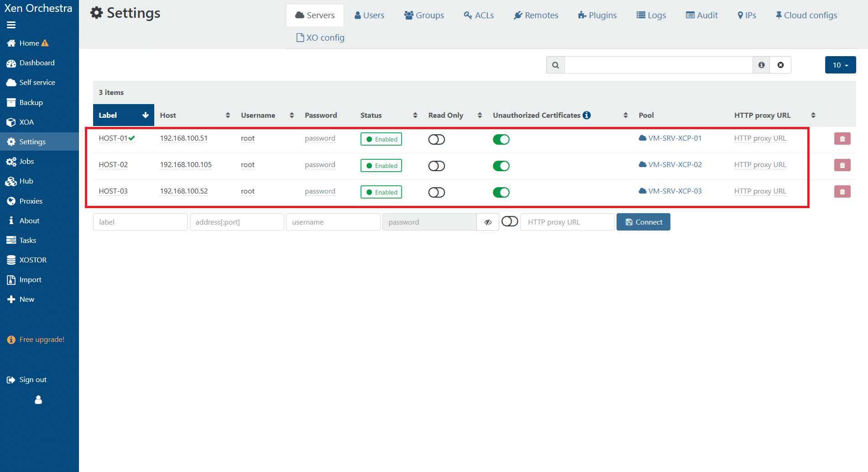Click the Dashboard gauge icon in the sidebar
This screenshot has height=472, width=868.
(11, 63)
